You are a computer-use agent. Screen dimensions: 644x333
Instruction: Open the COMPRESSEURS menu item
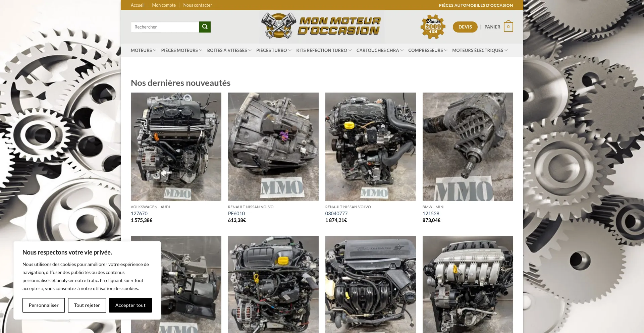tap(425, 50)
